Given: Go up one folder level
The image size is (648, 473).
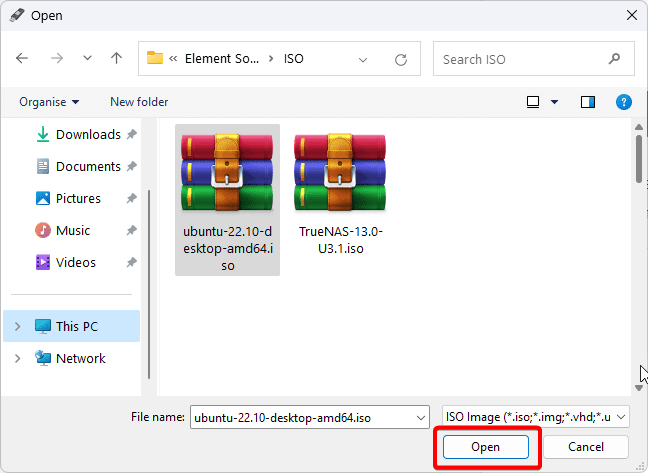Looking at the screenshot, I should click(x=117, y=58).
